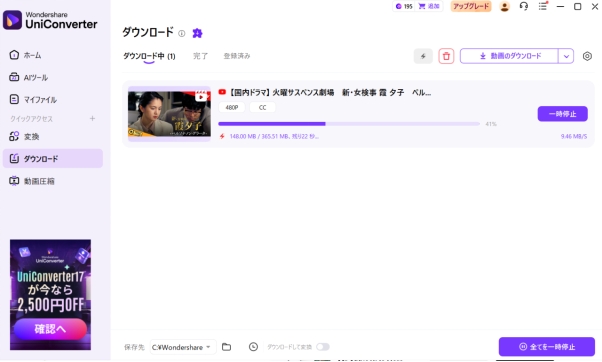The height and width of the screenshot is (362, 602).
Task: Open the support headset icon
Action: point(524,7)
